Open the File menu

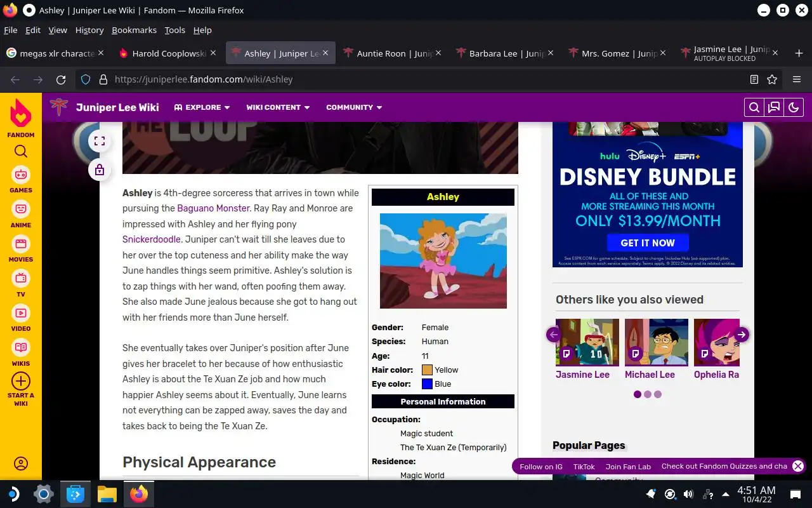[10, 30]
